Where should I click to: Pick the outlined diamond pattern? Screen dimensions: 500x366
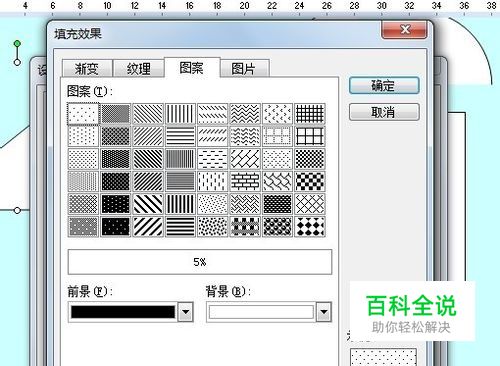pyautogui.click(x=310, y=204)
